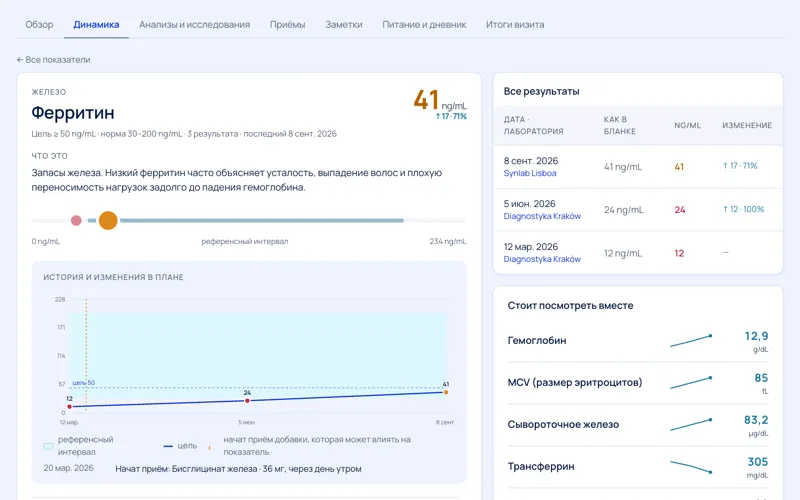The width and height of the screenshot is (800, 500).
Task: Click the '234 ng/mL' range bar maximum label
Action: click(x=447, y=241)
